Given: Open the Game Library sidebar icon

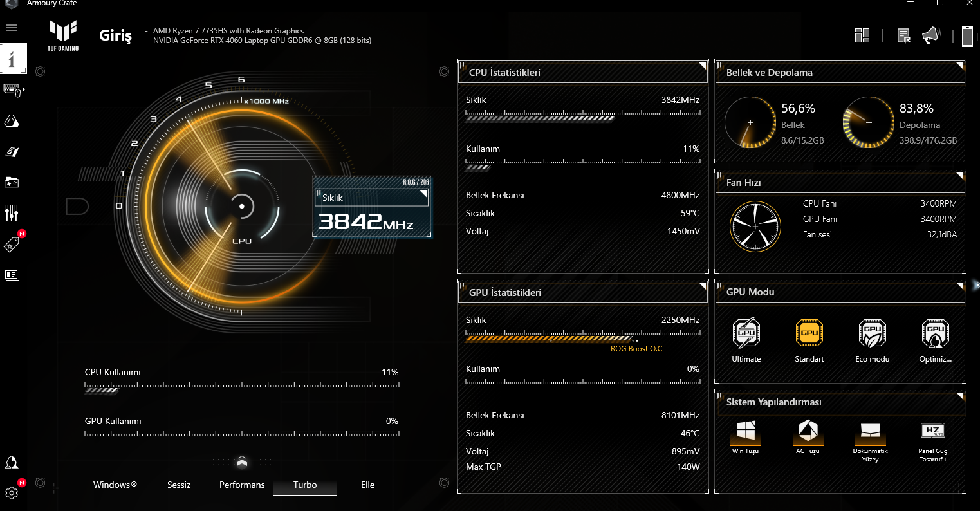Looking at the screenshot, I should 12,182.
